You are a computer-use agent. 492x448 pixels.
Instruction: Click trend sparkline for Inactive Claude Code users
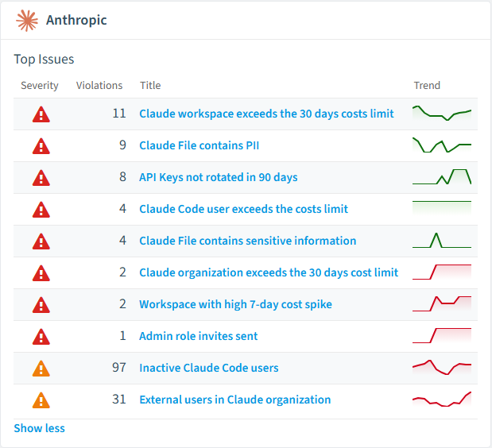[442, 368]
